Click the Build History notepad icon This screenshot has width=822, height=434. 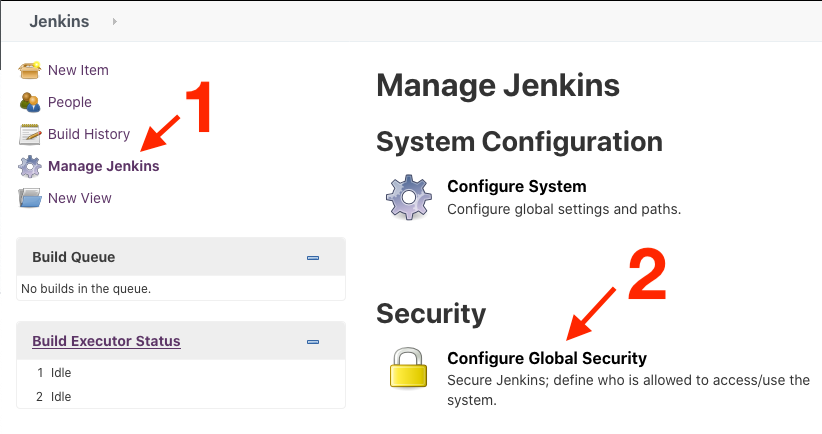(29, 134)
